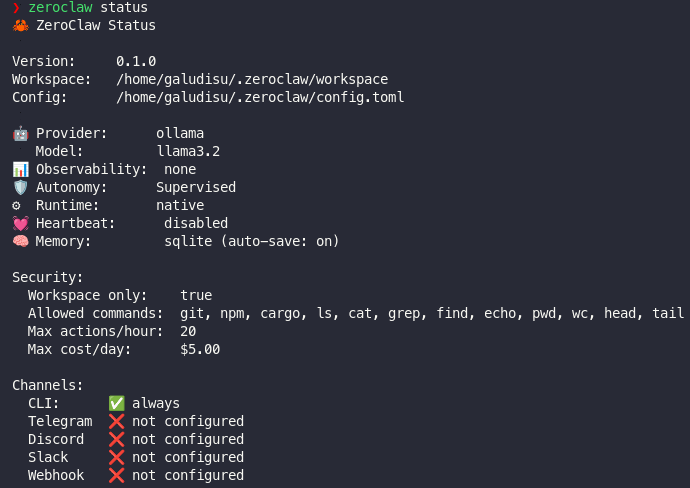Click the red X next to Telegram
The image size is (690, 488).
click(116, 421)
